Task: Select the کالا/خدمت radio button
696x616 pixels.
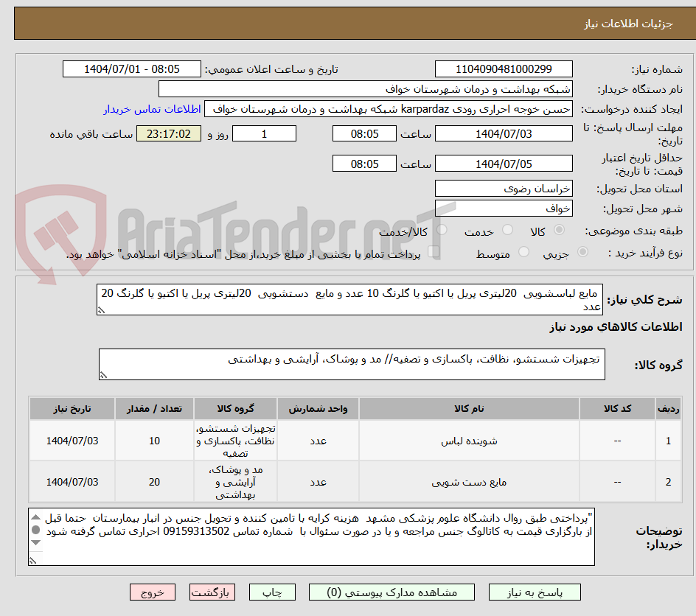Action: pyautogui.click(x=441, y=229)
